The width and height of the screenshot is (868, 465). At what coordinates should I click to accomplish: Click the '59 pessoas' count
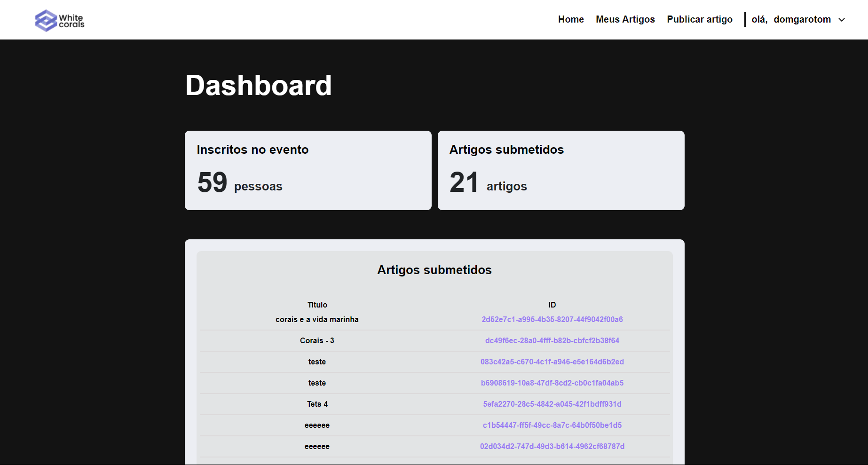(x=240, y=182)
